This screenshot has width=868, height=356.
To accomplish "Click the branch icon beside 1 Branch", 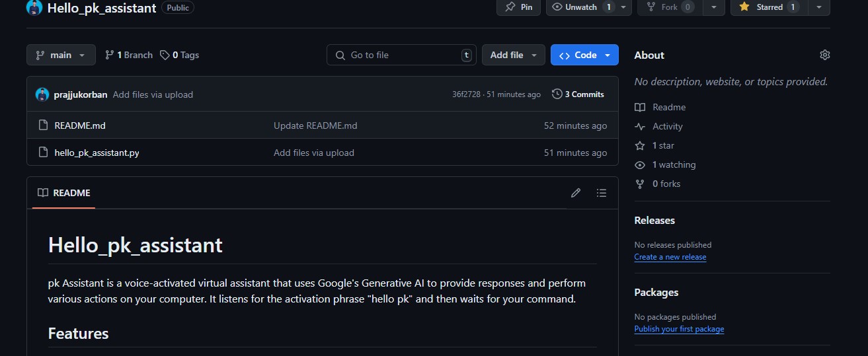I will (x=110, y=55).
